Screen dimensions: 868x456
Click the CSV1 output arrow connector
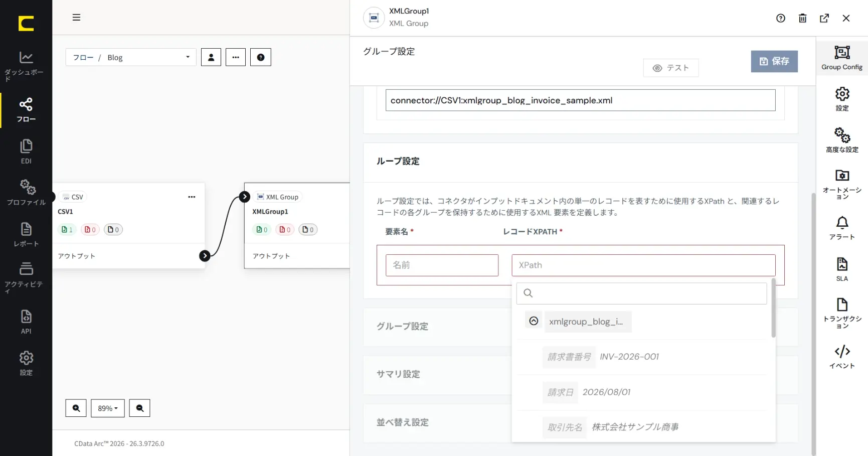205,256
